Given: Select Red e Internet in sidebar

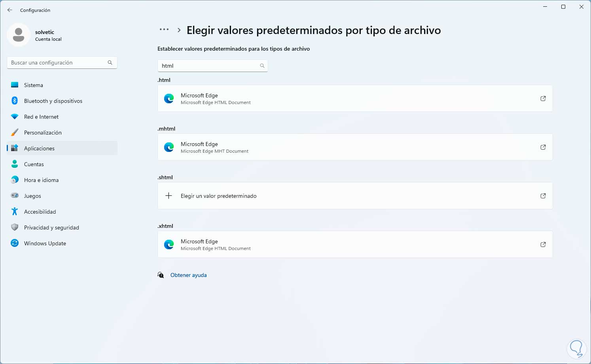Looking at the screenshot, I should (x=62, y=117).
